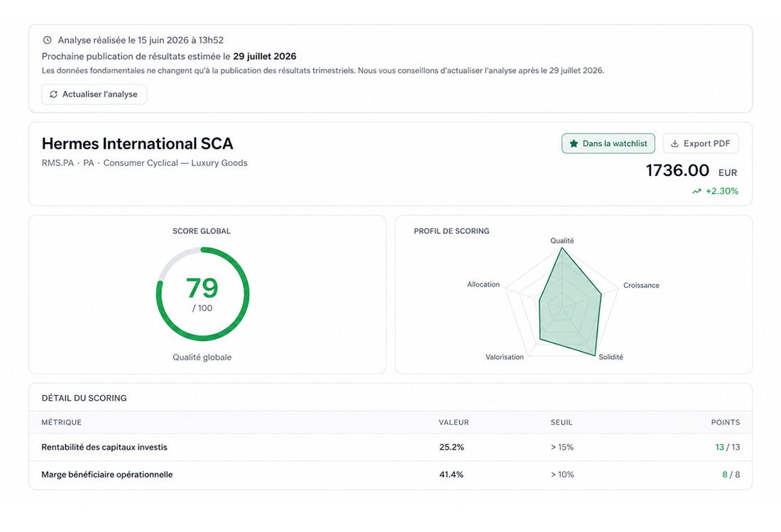The width and height of the screenshot is (781, 532).
Task: Click the value 41.4%
Action: tap(452, 475)
